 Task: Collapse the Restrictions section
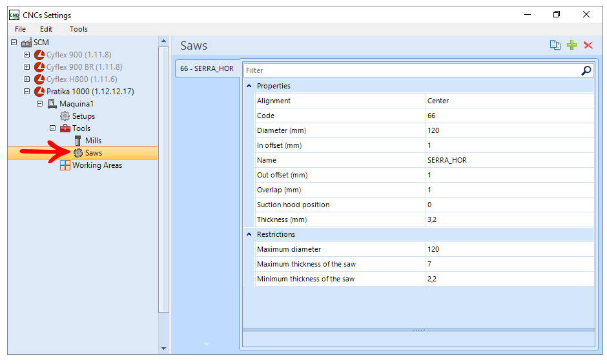(x=249, y=234)
